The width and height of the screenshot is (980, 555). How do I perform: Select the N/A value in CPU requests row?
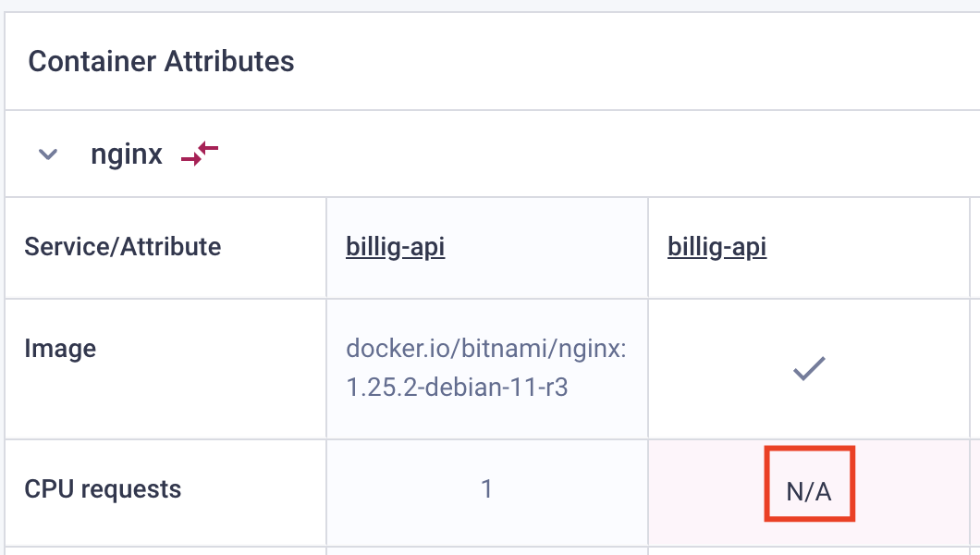point(809,492)
